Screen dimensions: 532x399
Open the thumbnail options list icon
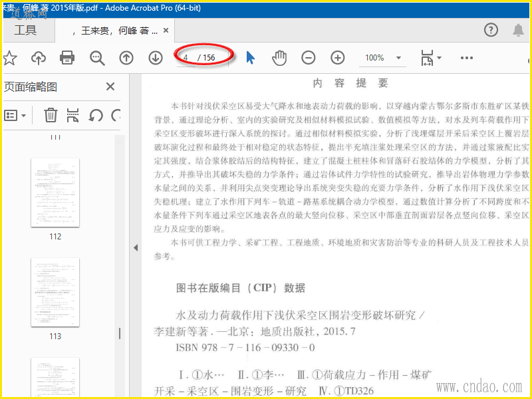point(15,116)
